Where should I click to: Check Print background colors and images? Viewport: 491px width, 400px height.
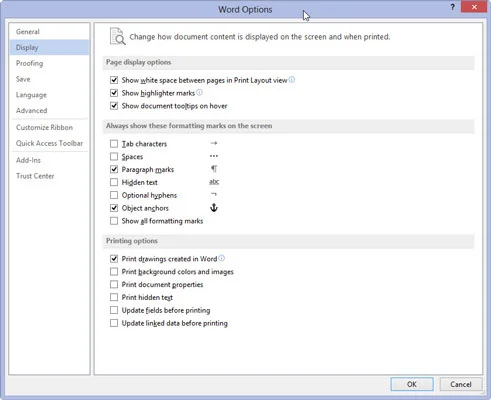(114, 272)
